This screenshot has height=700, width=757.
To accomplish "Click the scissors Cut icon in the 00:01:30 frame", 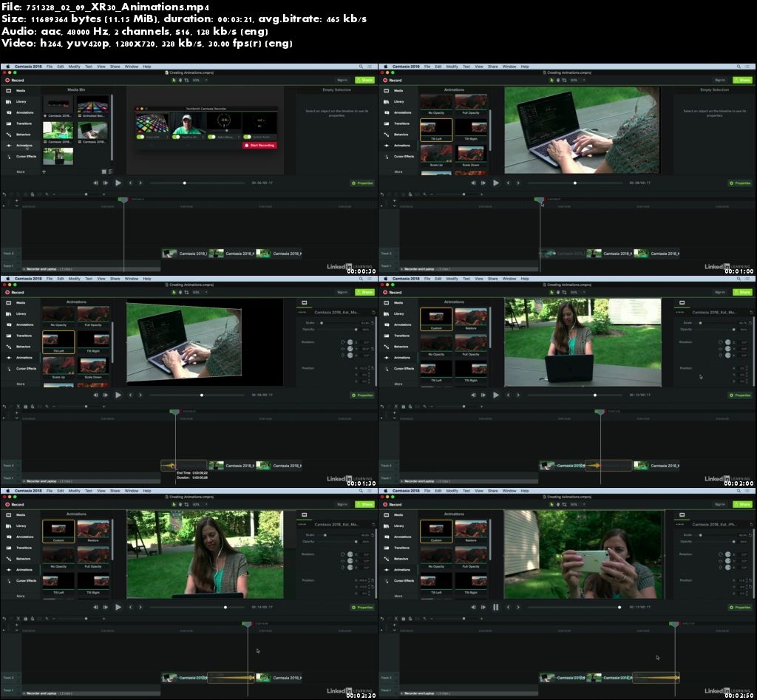I will pos(18,406).
